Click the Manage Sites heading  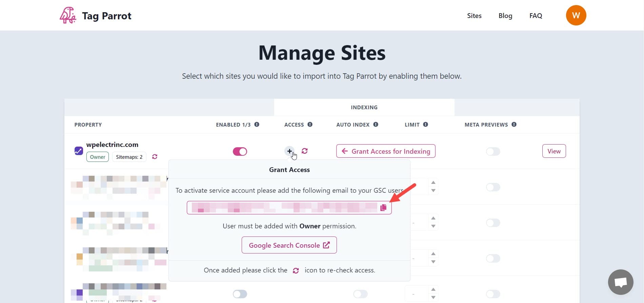[x=322, y=53]
